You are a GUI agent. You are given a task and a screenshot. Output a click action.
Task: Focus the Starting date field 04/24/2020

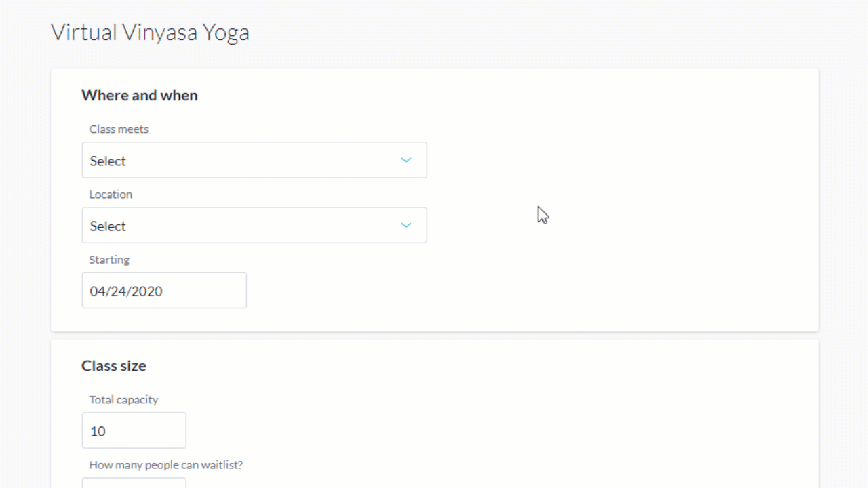pyautogui.click(x=164, y=290)
